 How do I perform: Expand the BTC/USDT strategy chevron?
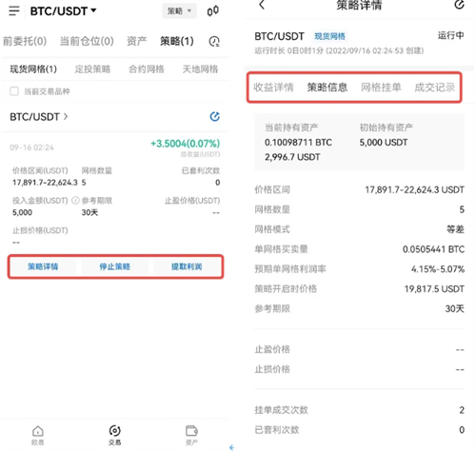pyautogui.click(x=66, y=117)
